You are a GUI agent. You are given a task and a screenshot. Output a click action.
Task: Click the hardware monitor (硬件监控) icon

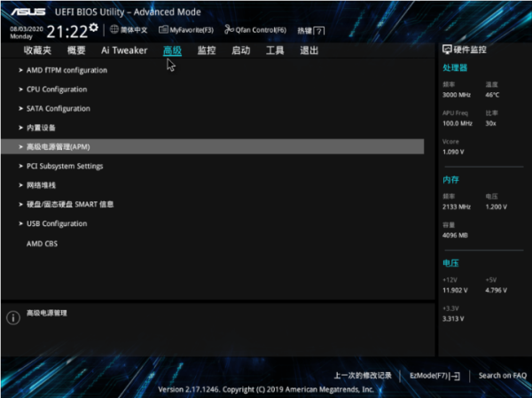[x=446, y=50]
